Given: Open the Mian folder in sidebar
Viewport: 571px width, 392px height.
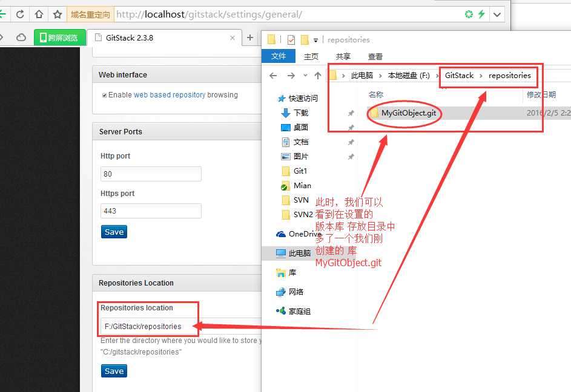Looking at the screenshot, I should point(302,186).
